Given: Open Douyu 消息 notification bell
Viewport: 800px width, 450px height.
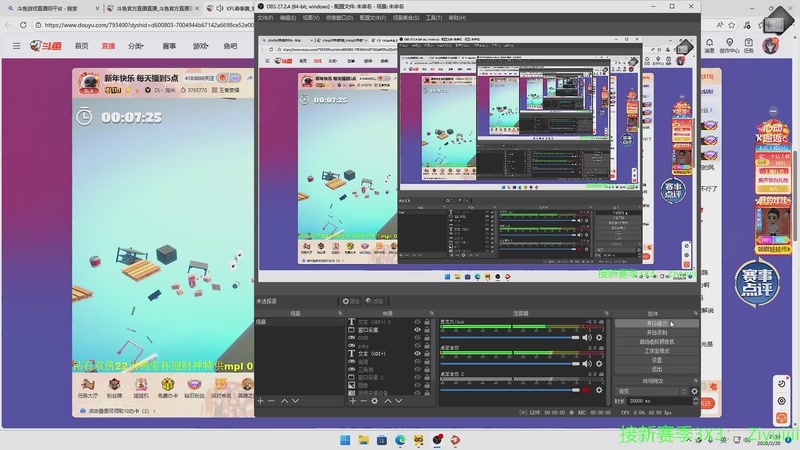Looking at the screenshot, I should [x=709, y=45].
